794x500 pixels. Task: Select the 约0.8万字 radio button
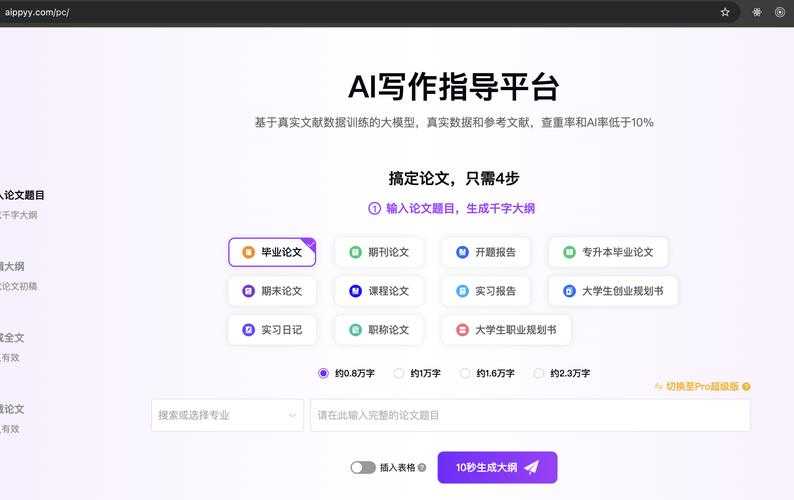pyautogui.click(x=323, y=373)
